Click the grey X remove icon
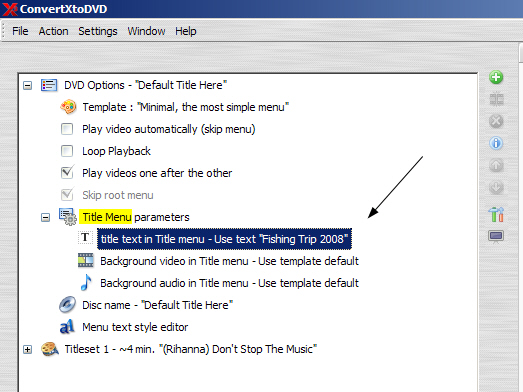Screen dimensions: 523x392 496,121
